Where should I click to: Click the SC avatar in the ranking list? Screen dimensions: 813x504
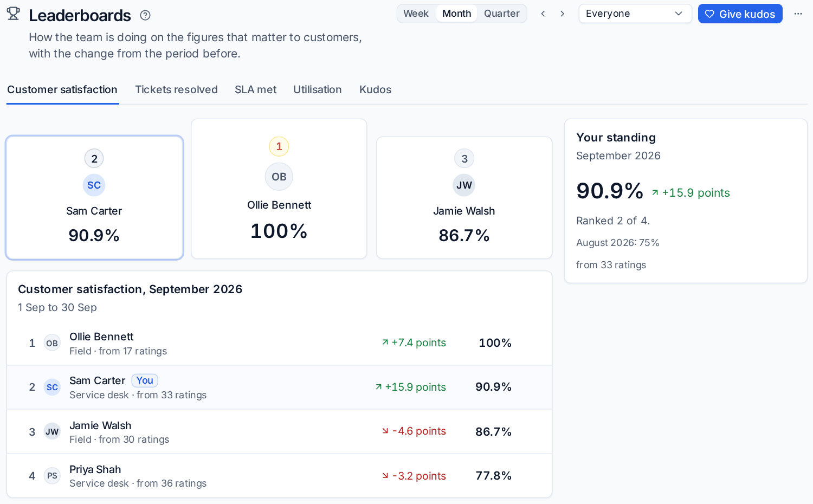(52, 387)
